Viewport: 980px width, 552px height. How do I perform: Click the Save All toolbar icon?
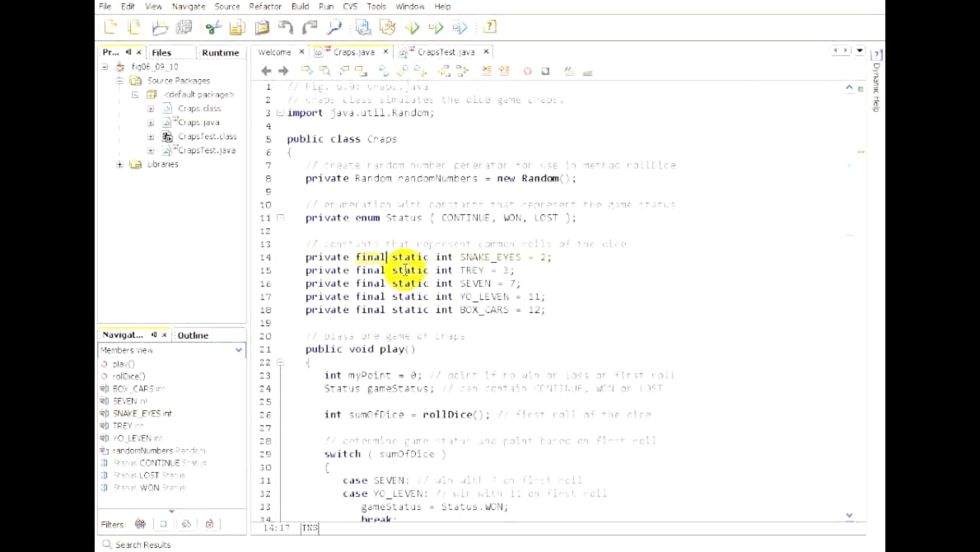(x=184, y=27)
